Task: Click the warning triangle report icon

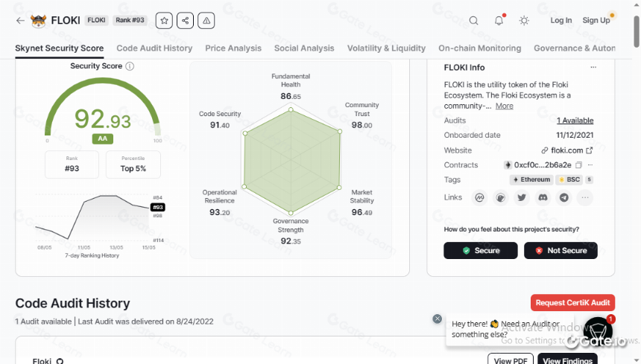Action: point(206,20)
